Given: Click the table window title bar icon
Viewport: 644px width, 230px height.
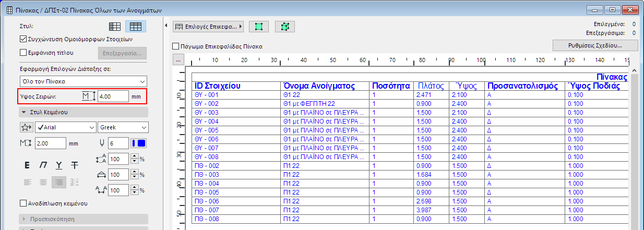Looking at the screenshot, I should click(x=9, y=10).
